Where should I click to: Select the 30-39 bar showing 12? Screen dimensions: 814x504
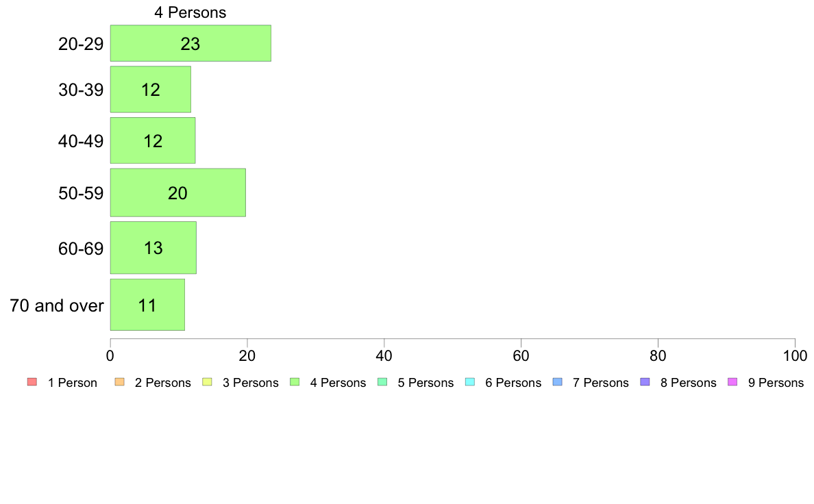(x=151, y=89)
